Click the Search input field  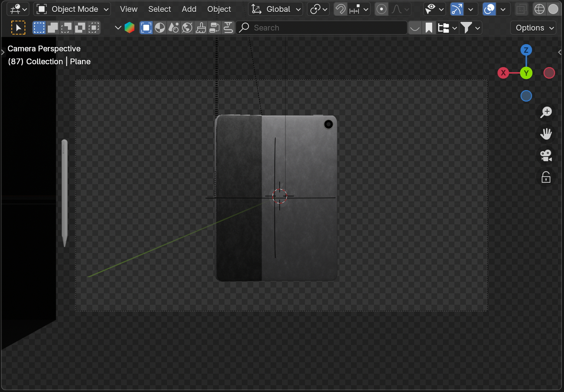[x=323, y=28]
